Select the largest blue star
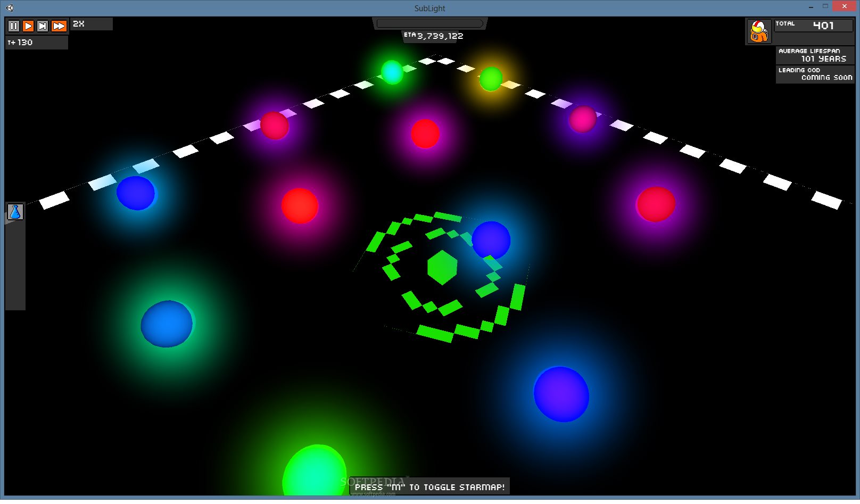The height and width of the screenshot is (504, 860). [561, 394]
